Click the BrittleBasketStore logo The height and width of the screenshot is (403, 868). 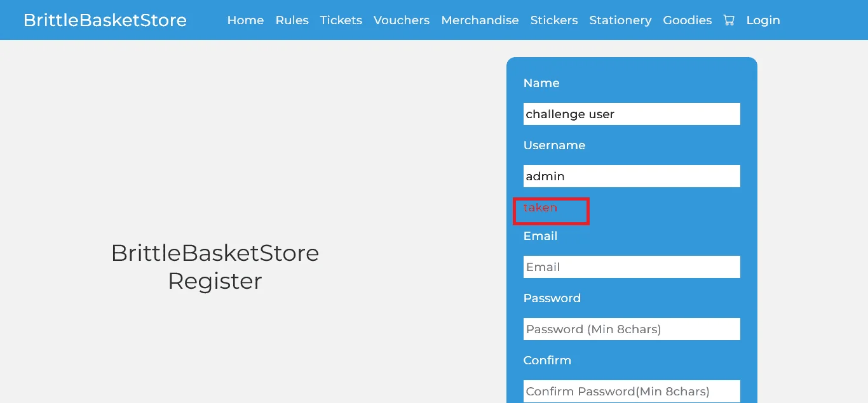[105, 20]
